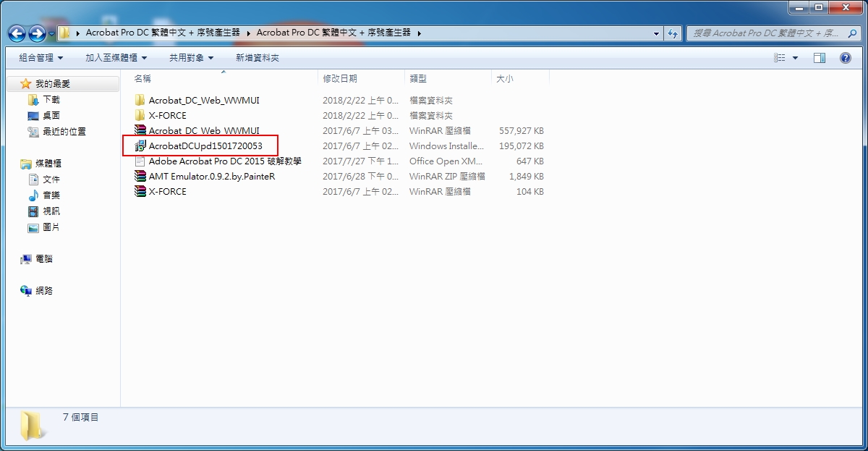Select Acrobat_DC_Web_WWMUI WinRAR archive icon
This screenshot has width=868, height=451.
(x=140, y=130)
